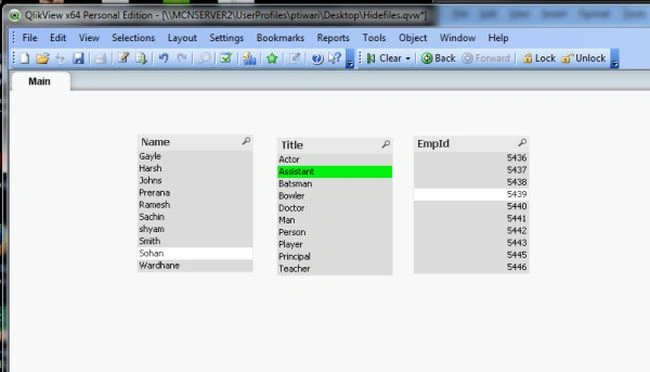Open the Edit Script icon
The width and height of the screenshot is (650, 372).
123,58
